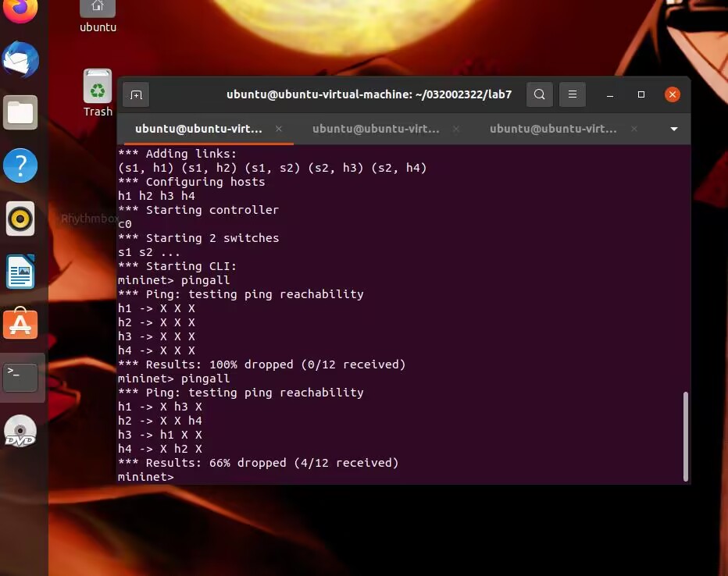
Task: Switch to the second terminal tab
Action: 376,129
